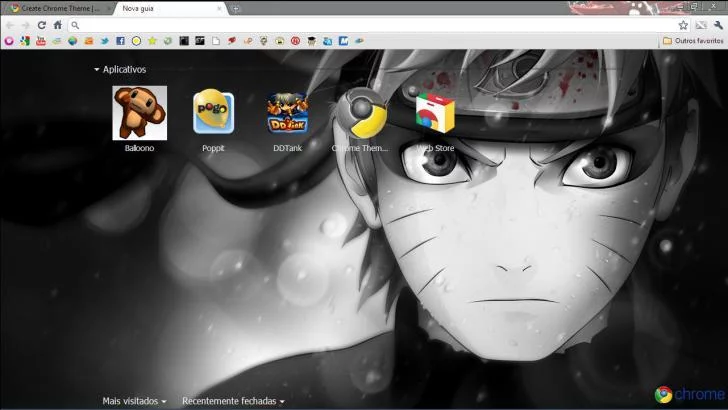The image size is (728, 410).
Task: Click the Gmail extension icon in toolbar
Action: (x=701, y=25)
